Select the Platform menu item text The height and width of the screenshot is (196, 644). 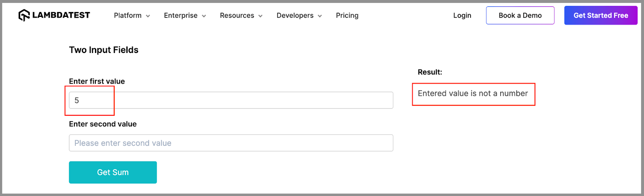click(128, 15)
